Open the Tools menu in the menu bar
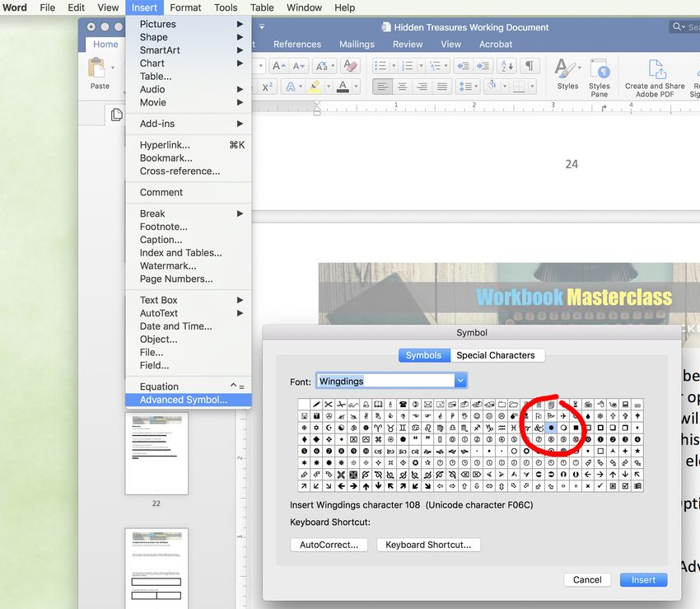The height and width of the screenshot is (609, 700). (226, 7)
